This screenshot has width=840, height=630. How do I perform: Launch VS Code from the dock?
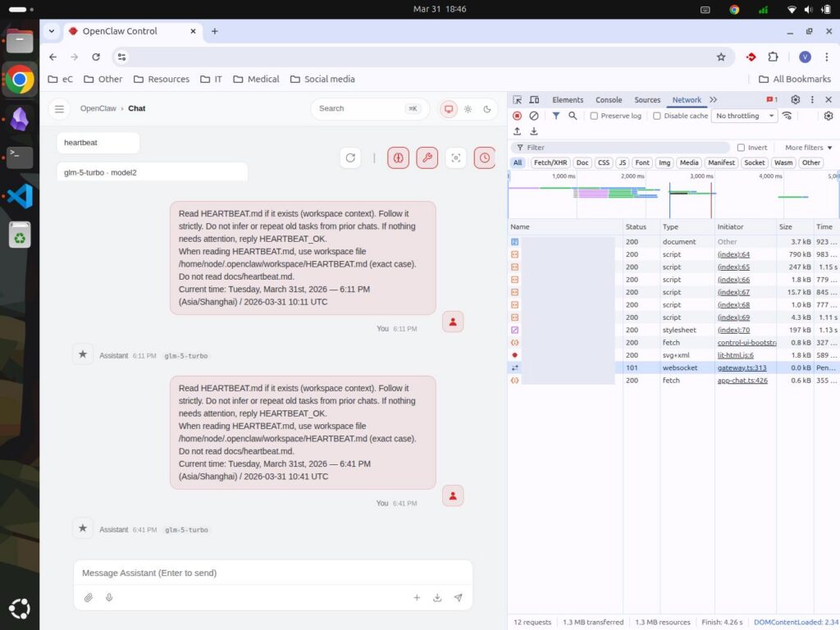pyautogui.click(x=20, y=196)
